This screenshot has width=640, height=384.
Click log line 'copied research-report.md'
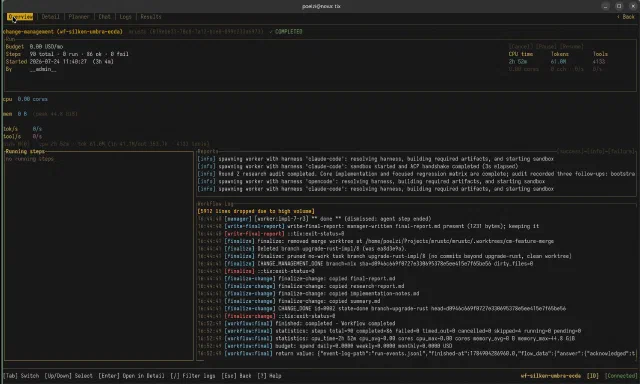pyautogui.click(x=301, y=286)
